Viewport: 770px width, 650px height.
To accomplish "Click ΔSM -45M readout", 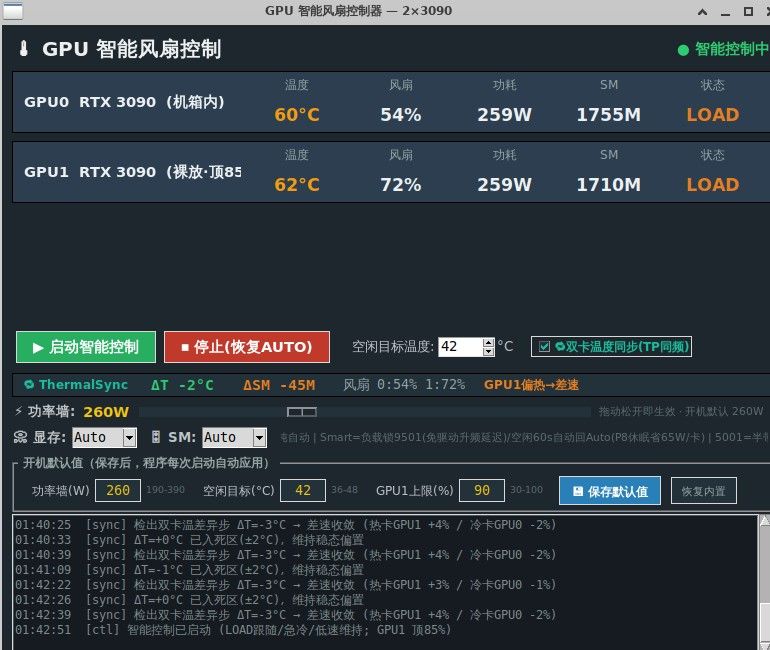I will (279, 385).
